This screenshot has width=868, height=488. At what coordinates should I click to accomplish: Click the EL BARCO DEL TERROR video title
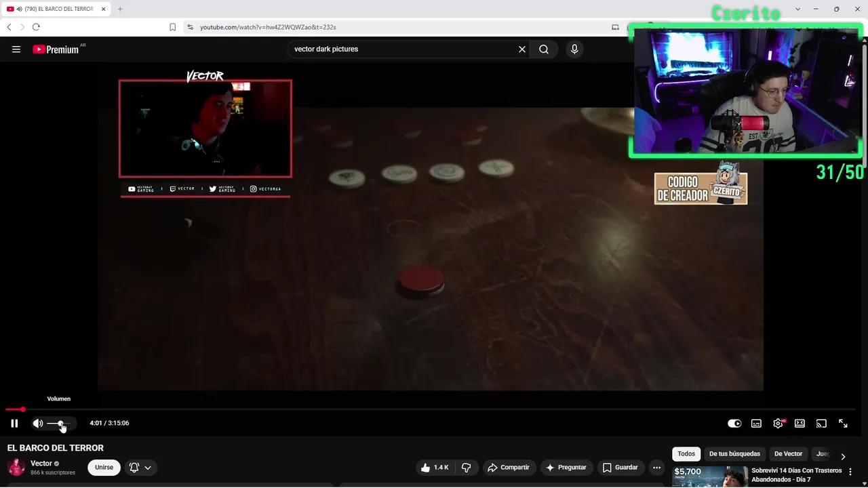(x=56, y=448)
